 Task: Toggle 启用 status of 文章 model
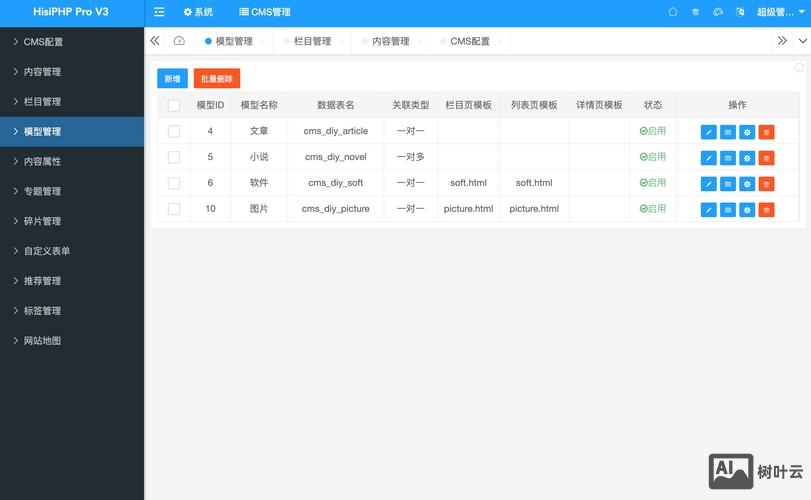(x=653, y=131)
